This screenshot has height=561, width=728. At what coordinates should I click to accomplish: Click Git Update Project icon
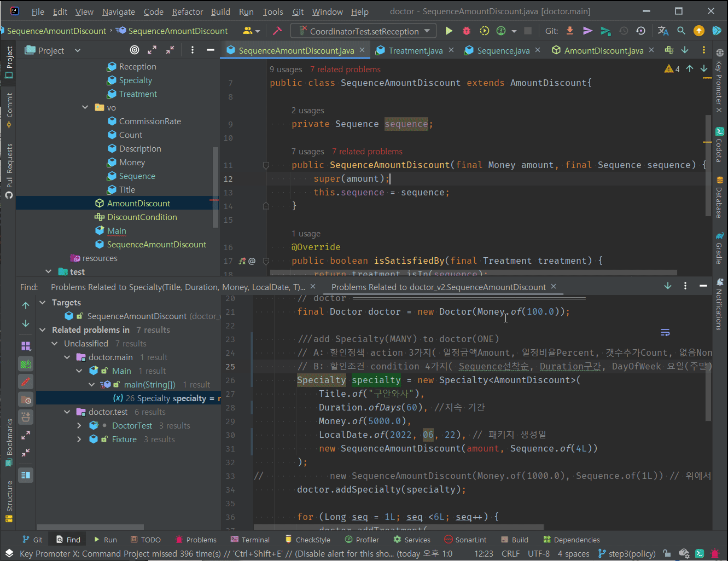(x=570, y=31)
